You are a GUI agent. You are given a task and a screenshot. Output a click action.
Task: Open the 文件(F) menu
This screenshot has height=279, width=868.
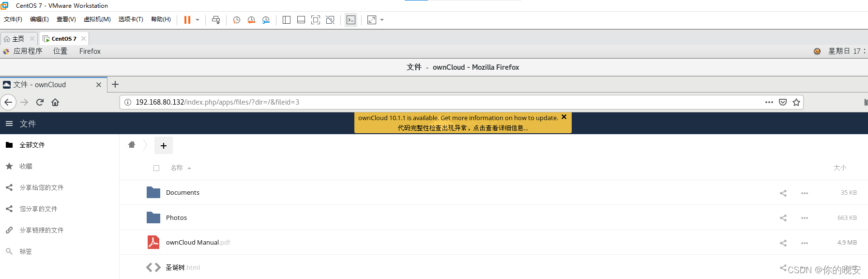pyautogui.click(x=13, y=19)
